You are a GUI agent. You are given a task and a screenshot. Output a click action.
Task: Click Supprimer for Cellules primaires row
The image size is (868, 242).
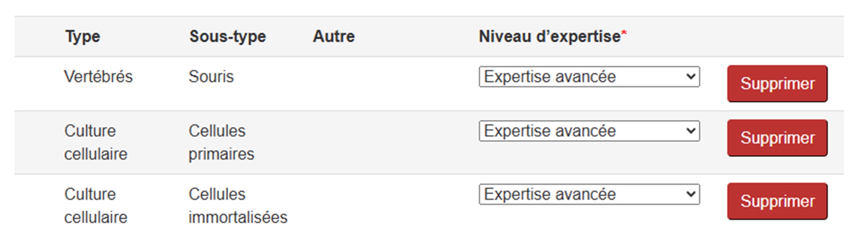(777, 138)
